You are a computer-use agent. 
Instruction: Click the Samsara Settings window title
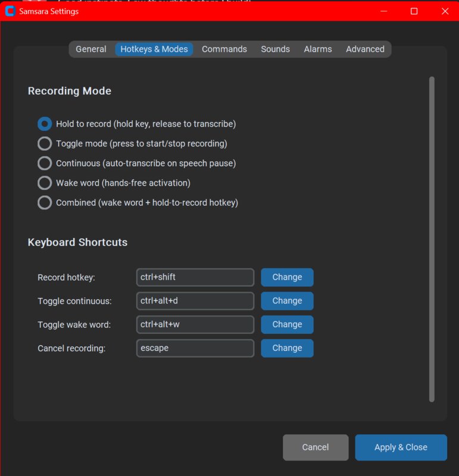49,11
